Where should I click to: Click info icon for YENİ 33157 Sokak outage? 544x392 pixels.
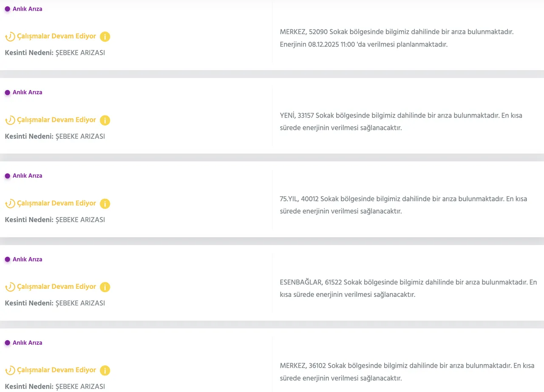tap(105, 120)
